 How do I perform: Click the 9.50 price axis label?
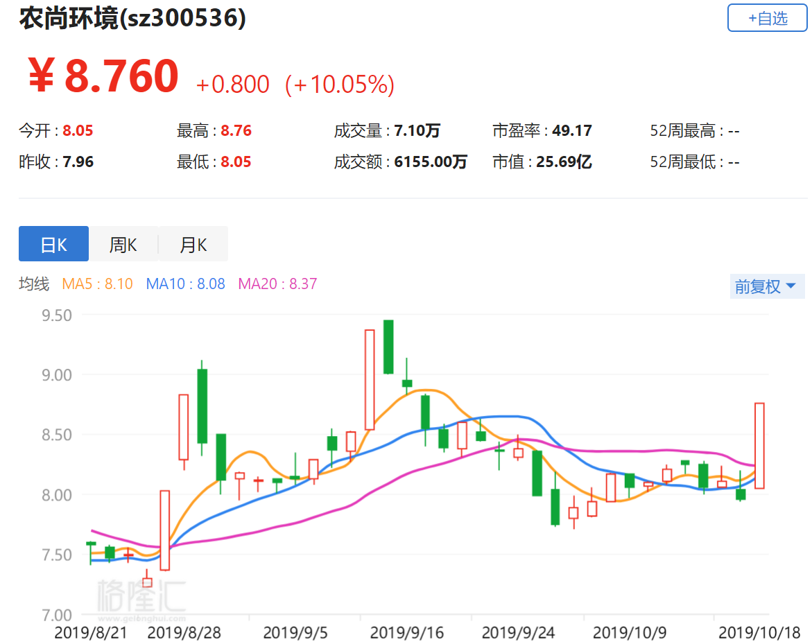coord(57,315)
